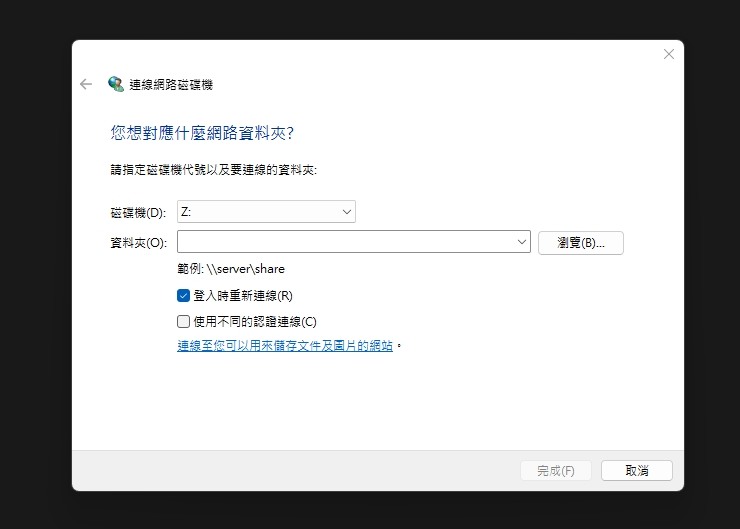Click the 取消 cancel button

[x=637, y=470]
